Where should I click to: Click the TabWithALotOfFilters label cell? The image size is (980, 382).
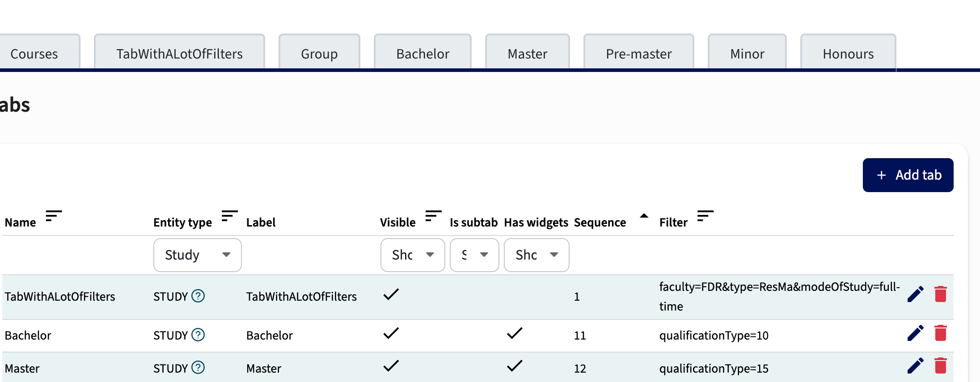click(301, 297)
